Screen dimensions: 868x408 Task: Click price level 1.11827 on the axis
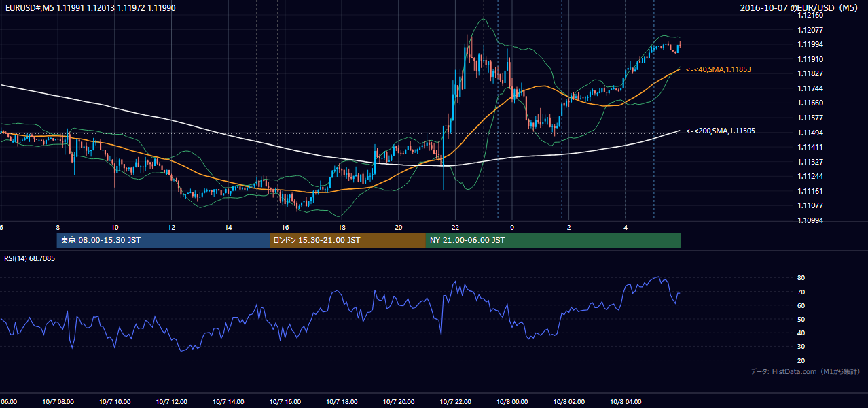[810, 73]
